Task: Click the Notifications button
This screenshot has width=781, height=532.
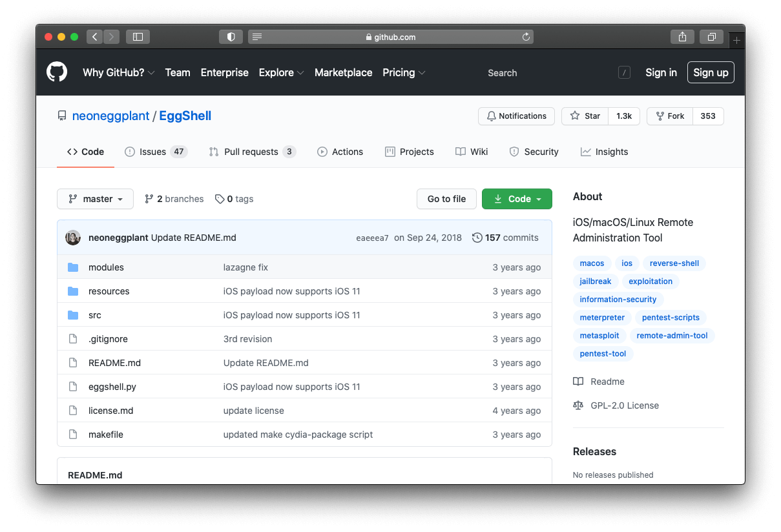Action: point(516,116)
